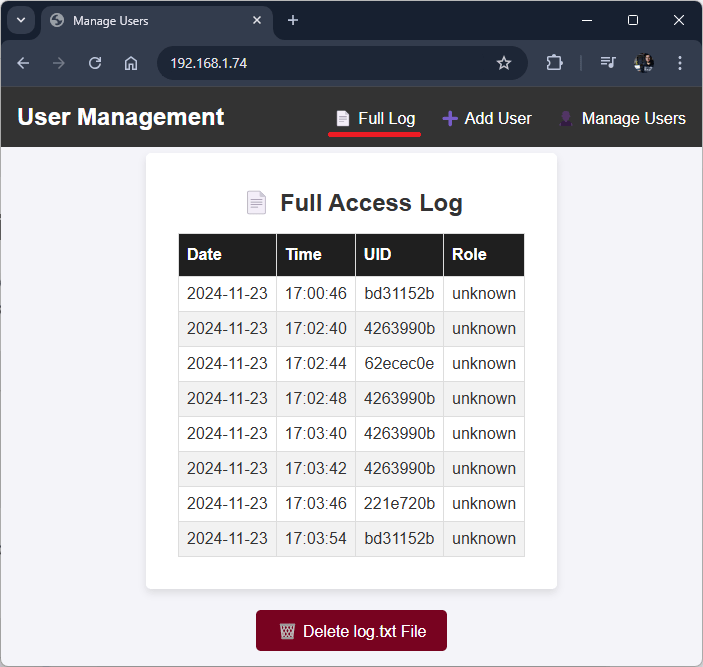Open a new browser tab
The width and height of the screenshot is (703, 667).
tap(293, 20)
